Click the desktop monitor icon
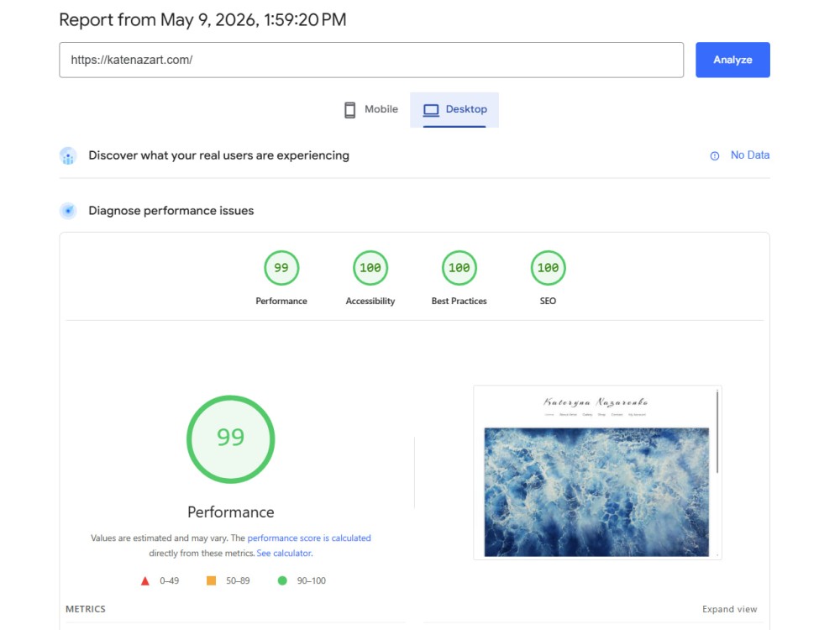840x630 pixels. [x=431, y=110]
